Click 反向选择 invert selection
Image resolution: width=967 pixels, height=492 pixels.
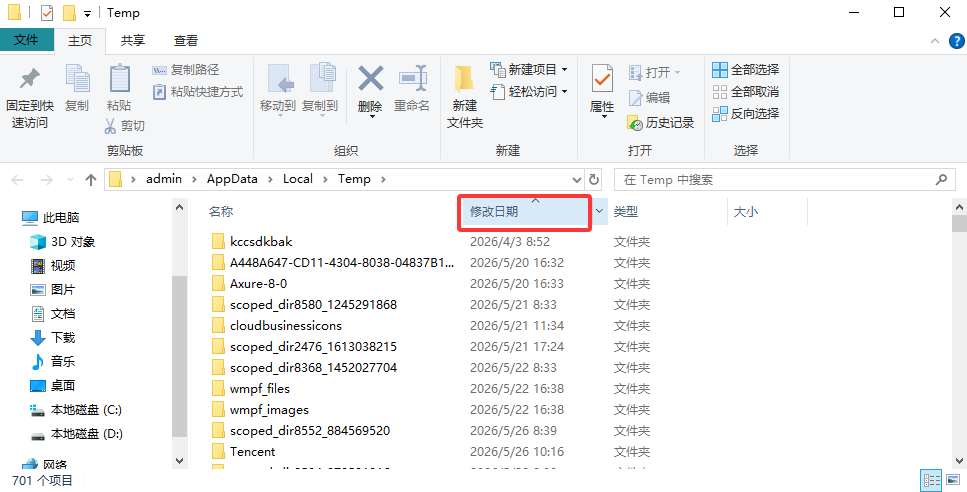[x=746, y=113]
